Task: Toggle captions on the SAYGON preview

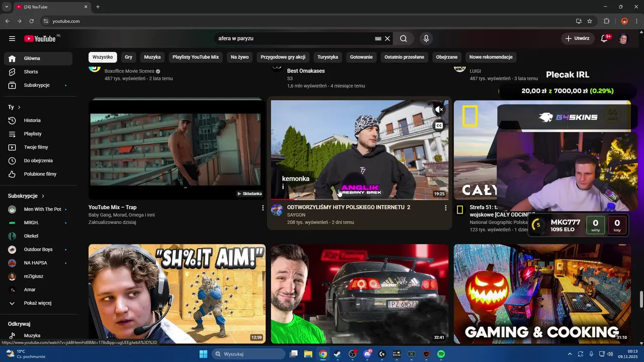Action: (439, 126)
